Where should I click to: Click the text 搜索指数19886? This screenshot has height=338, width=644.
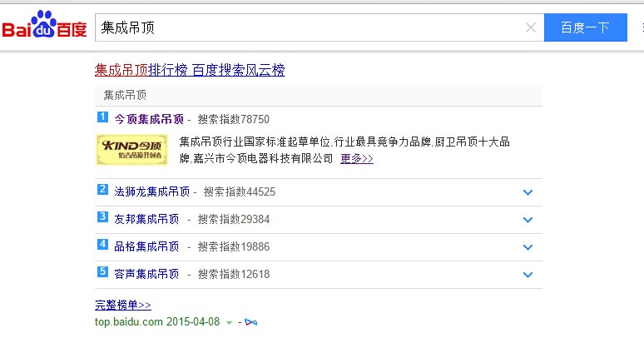point(233,246)
